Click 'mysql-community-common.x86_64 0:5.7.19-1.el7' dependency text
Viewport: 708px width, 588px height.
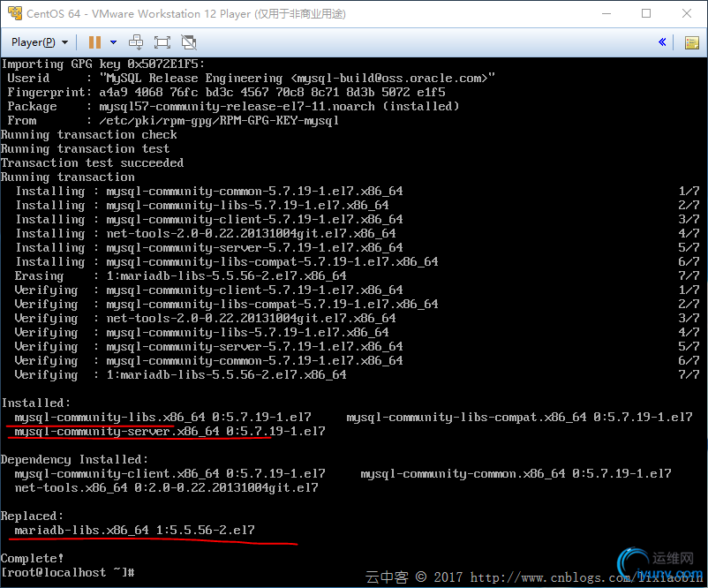coord(516,474)
